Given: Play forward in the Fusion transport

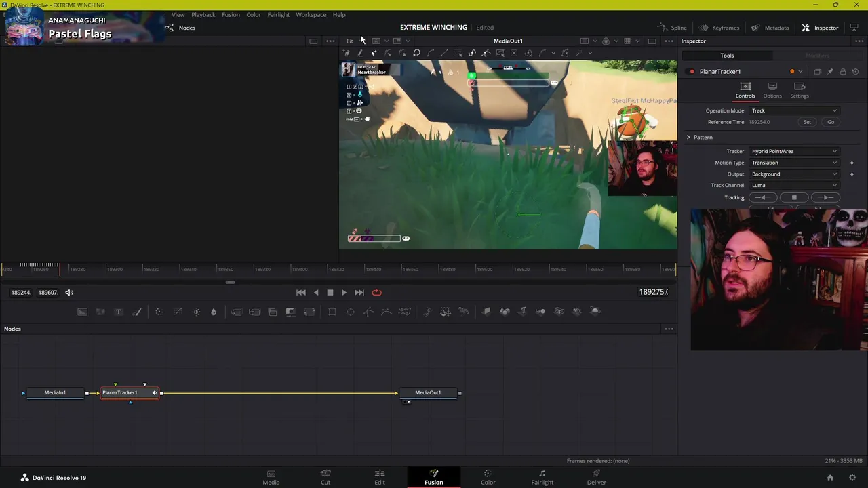Looking at the screenshot, I should [x=344, y=293].
